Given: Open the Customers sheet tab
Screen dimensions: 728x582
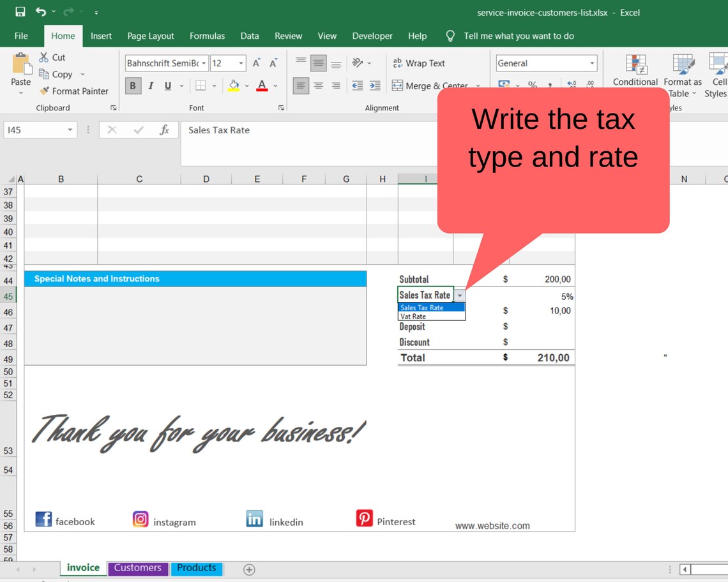Looking at the screenshot, I should [137, 567].
